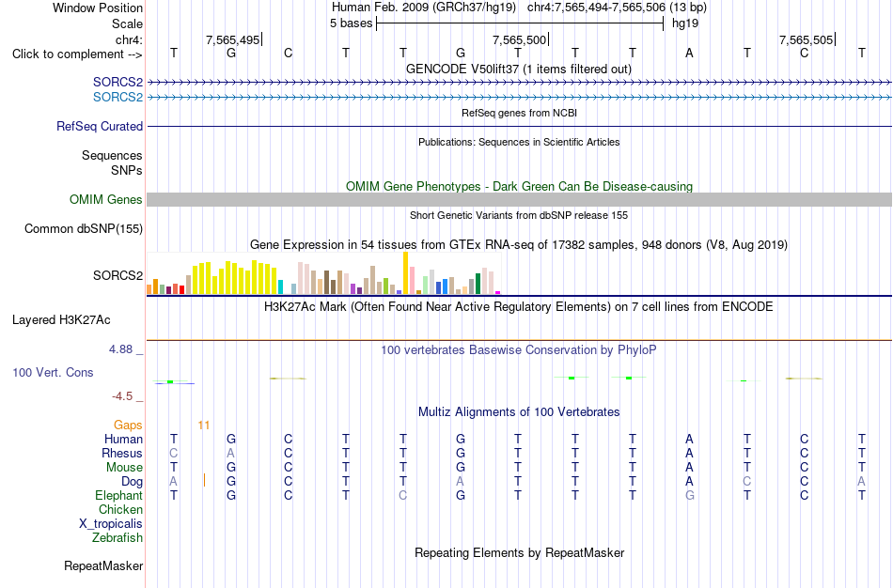Select the 'Mouse' species label
This screenshot has width=893, height=588.
124,468
